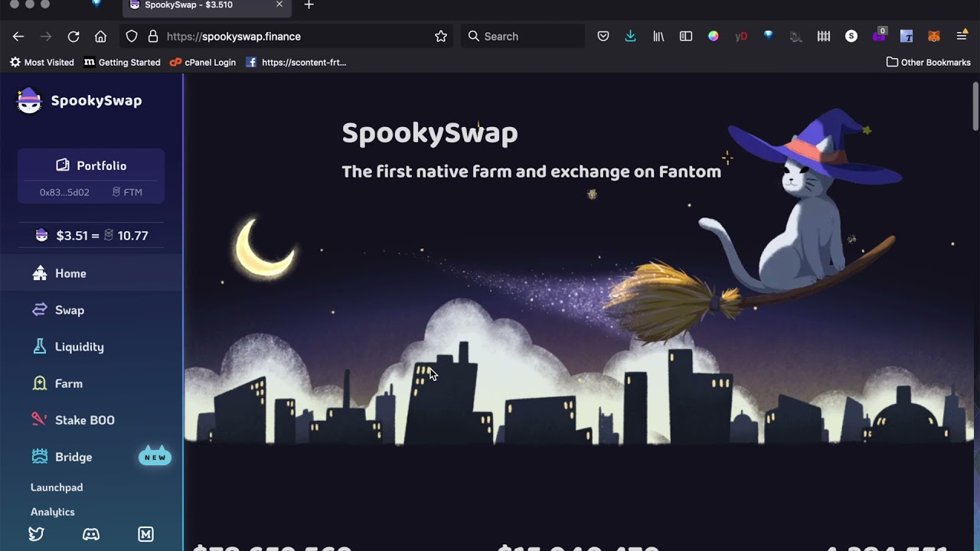Open the MetaMask fox extension
The image size is (980, 551).
(934, 36)
